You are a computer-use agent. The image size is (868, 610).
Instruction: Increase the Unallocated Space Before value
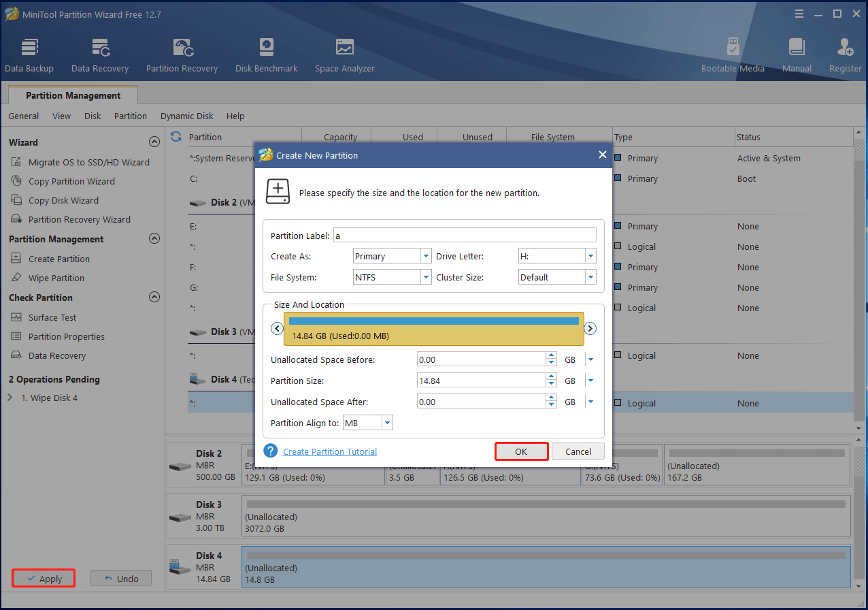(x=551, y=356)
